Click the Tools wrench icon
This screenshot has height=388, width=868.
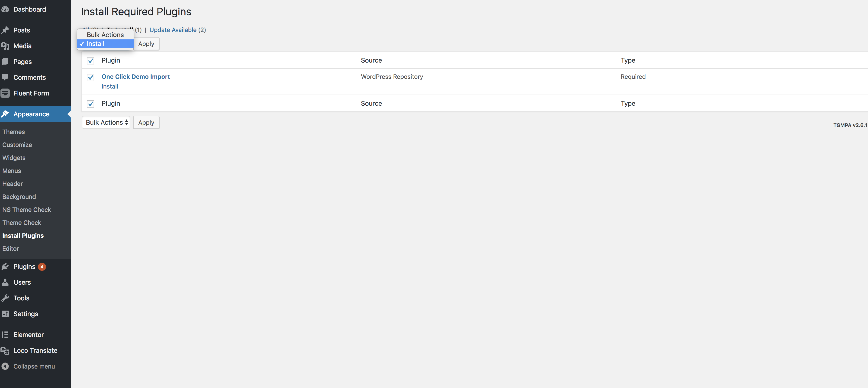5,298
